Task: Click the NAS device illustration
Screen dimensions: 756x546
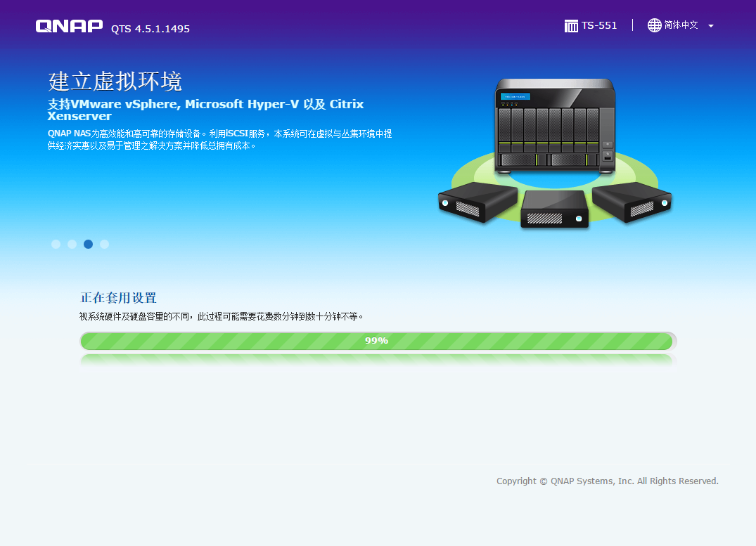Action: pos(555,126)
